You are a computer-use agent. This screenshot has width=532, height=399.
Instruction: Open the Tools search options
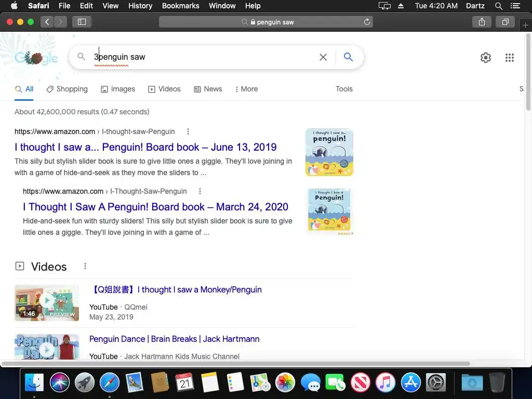point(344,89)
